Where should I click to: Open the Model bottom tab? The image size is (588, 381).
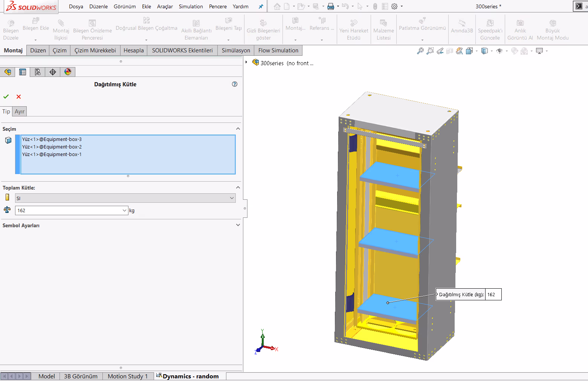47,376
